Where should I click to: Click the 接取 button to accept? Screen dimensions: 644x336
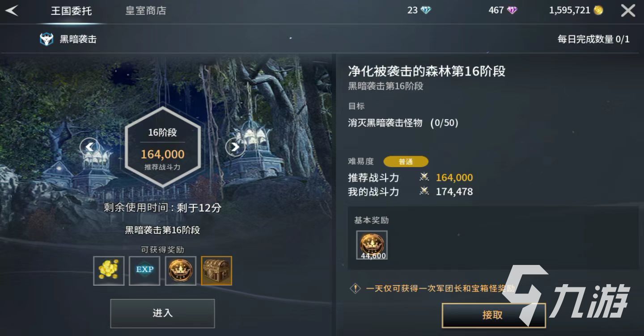493,315
